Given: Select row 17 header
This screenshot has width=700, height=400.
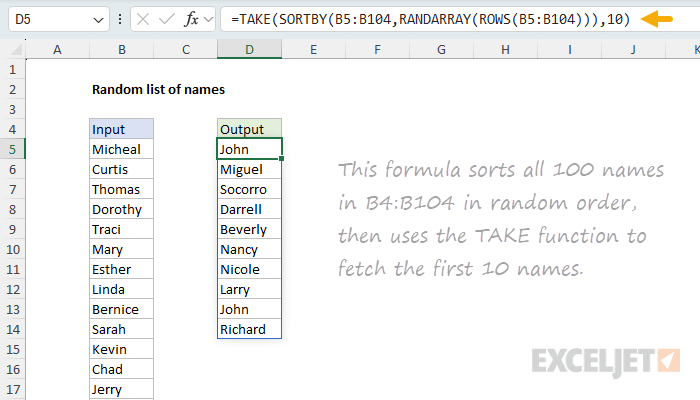Looking at the screenshot, I should point(12,389).
